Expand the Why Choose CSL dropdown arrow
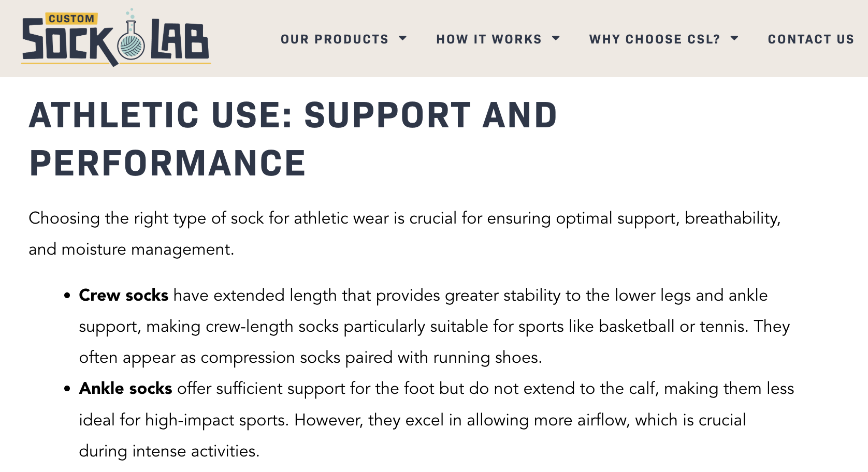 click(x=734, y=38)
